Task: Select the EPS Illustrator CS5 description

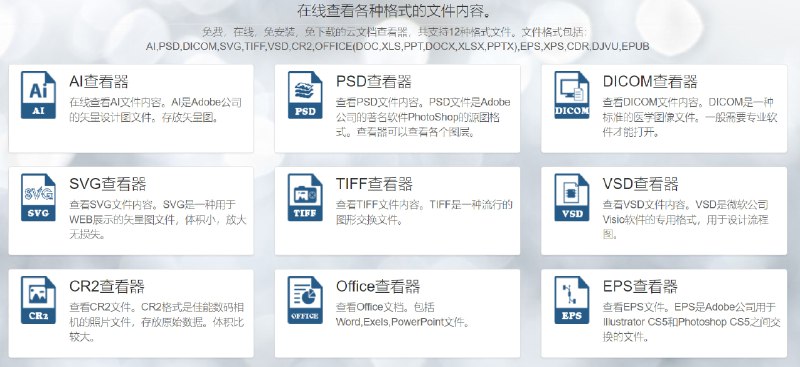Action: [x=691, y=323]
